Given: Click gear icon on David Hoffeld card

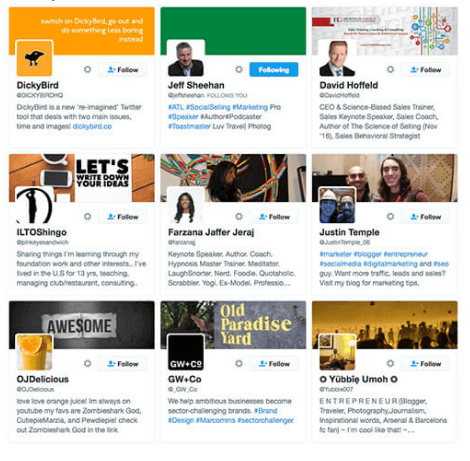Looking at the screenshot, I should 390,70.
